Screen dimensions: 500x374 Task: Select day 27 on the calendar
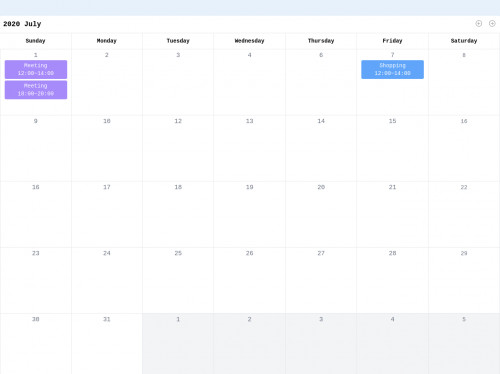321,280
